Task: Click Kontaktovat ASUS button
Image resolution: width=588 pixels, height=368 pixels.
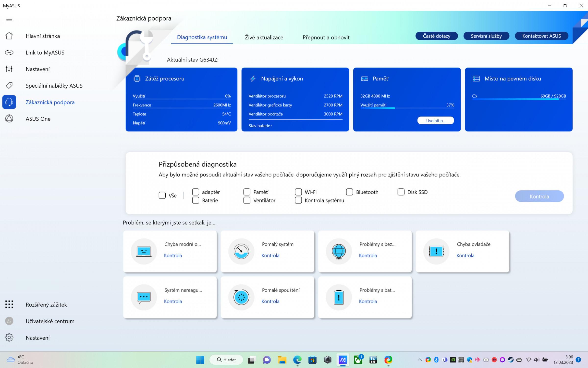Action: tap(541, 36)
